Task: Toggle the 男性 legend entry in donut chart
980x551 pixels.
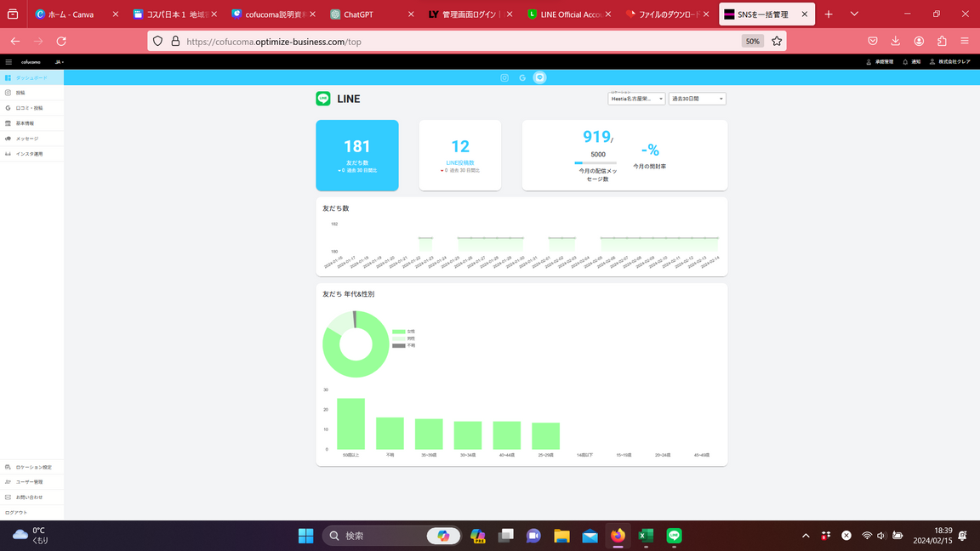Action: [x=404, y=338]
